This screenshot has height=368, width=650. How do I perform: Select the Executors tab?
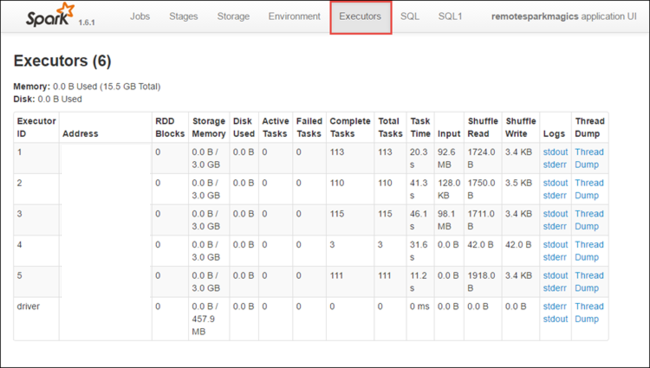click(x=360, y=17)
